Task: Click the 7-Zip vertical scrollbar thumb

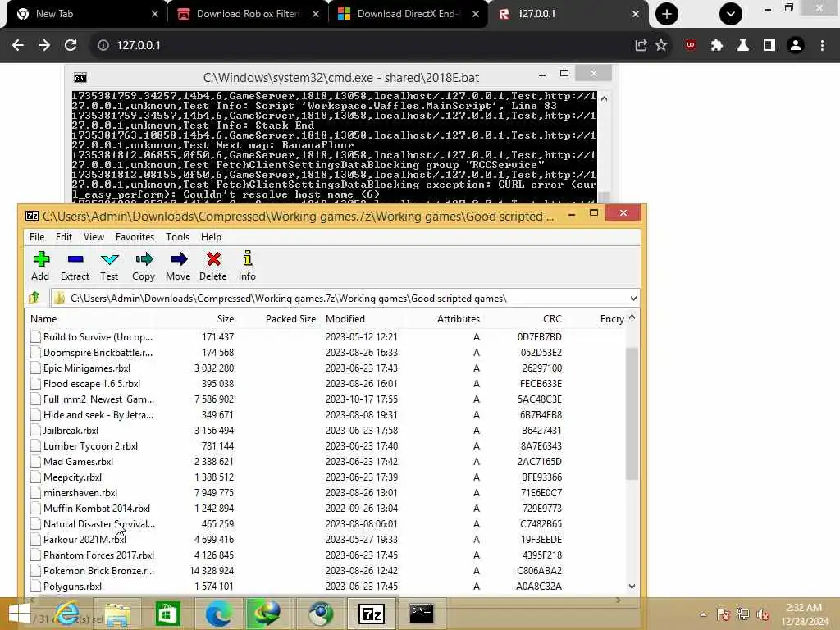Action: 632,413
